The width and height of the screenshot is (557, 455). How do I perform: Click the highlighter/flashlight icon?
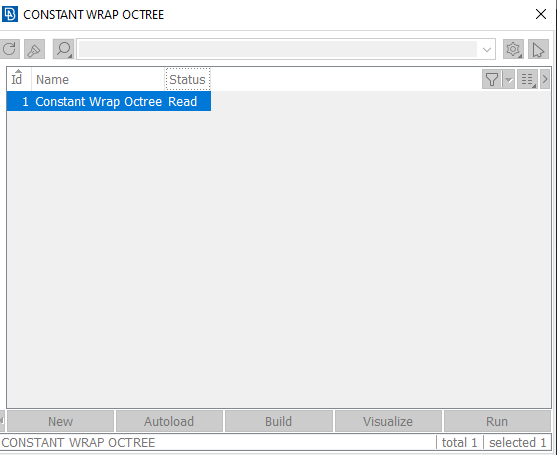click(34, 49)
